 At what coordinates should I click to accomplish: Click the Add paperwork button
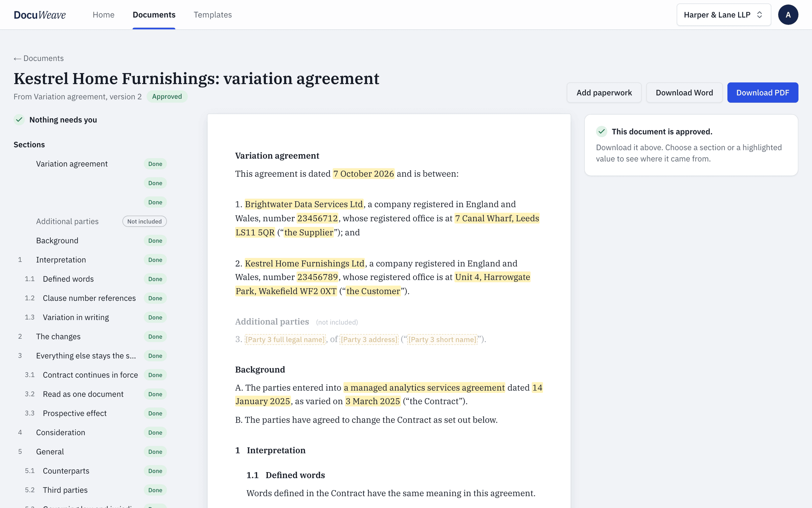(604, 92)
